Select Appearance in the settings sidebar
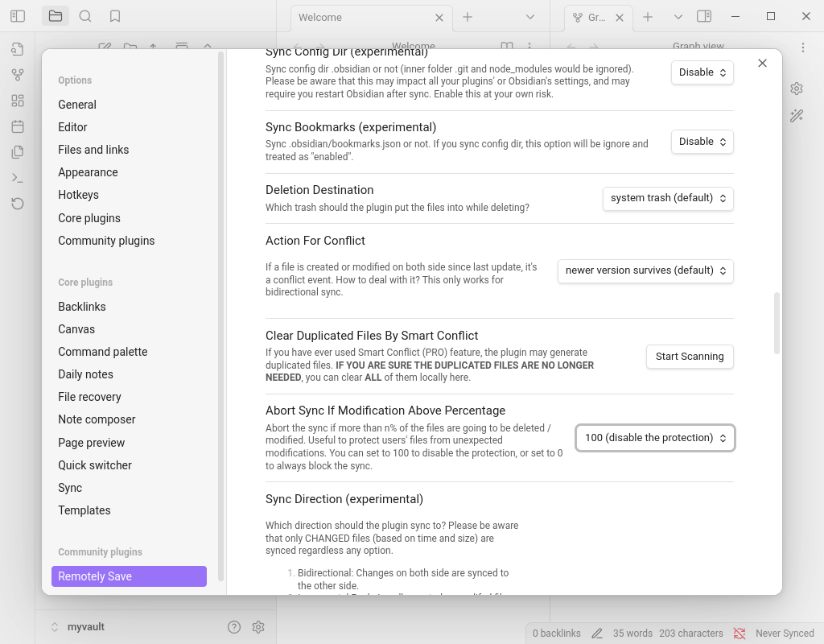Screen dimensions: 824x644 coord(88,172)
